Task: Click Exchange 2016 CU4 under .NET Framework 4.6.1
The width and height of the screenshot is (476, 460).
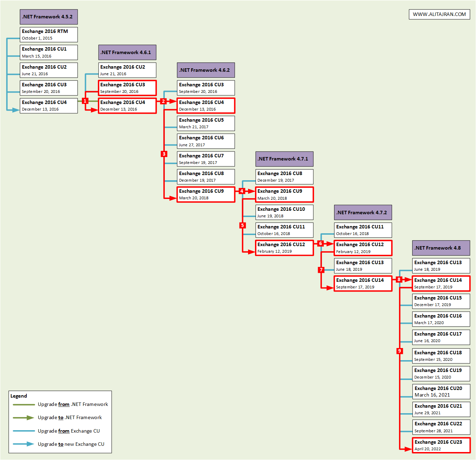Action: coord(127,106)
